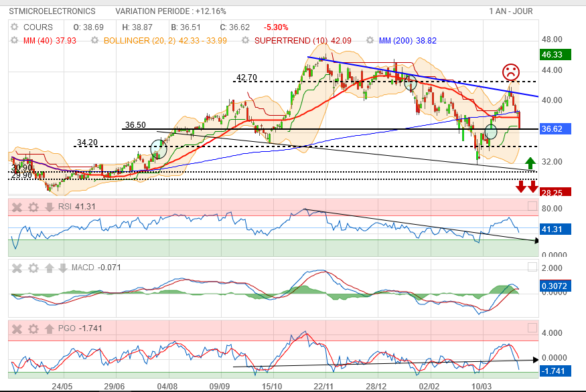Select the SUPERTREND (10) 42.09 label
Viewport: 586px width, 392px height.
303,40
